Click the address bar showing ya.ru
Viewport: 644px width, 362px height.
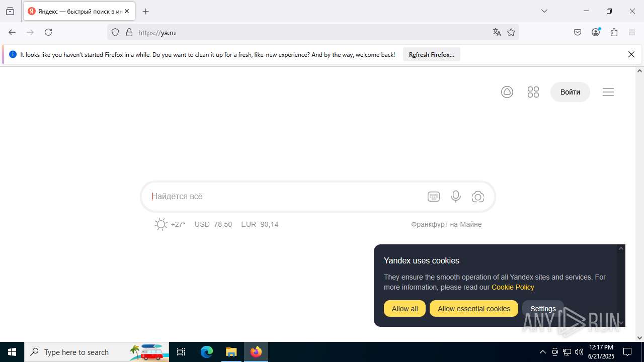312,32
